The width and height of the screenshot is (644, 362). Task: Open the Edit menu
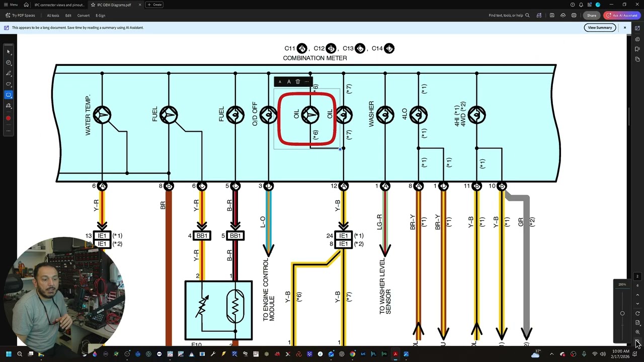click(68, 16)
